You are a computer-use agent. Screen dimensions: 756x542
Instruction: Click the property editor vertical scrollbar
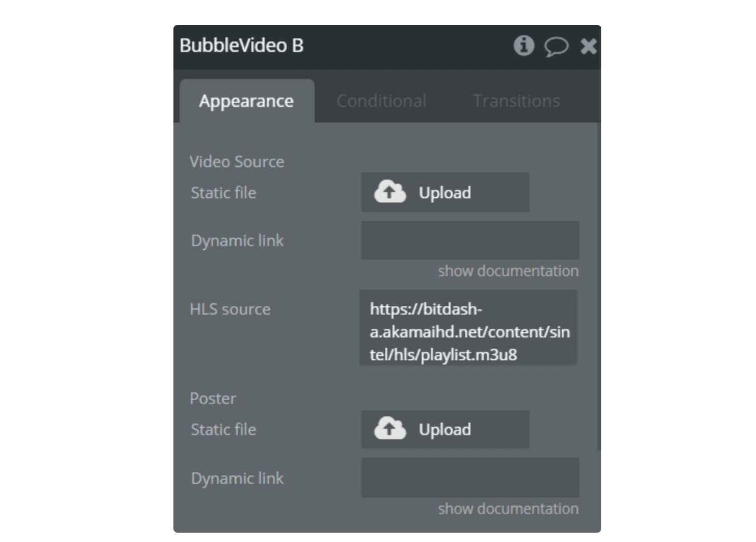[x=599, y=287]
